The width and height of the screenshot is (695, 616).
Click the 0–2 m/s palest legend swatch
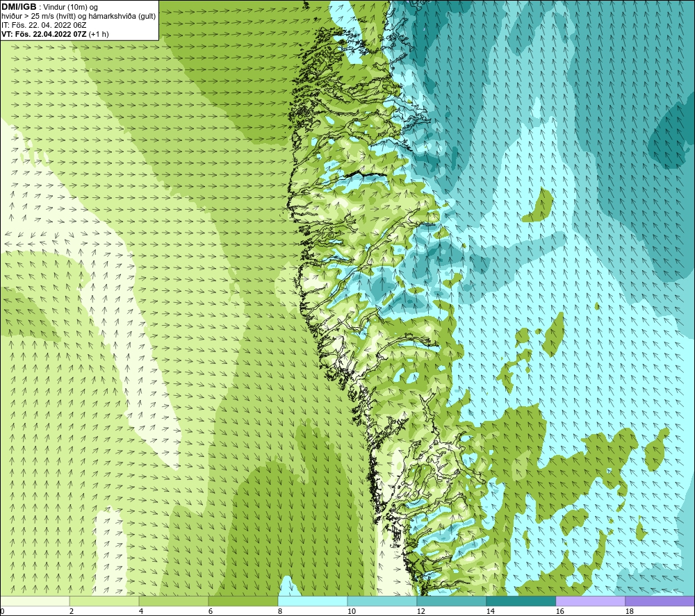[35, 601]
